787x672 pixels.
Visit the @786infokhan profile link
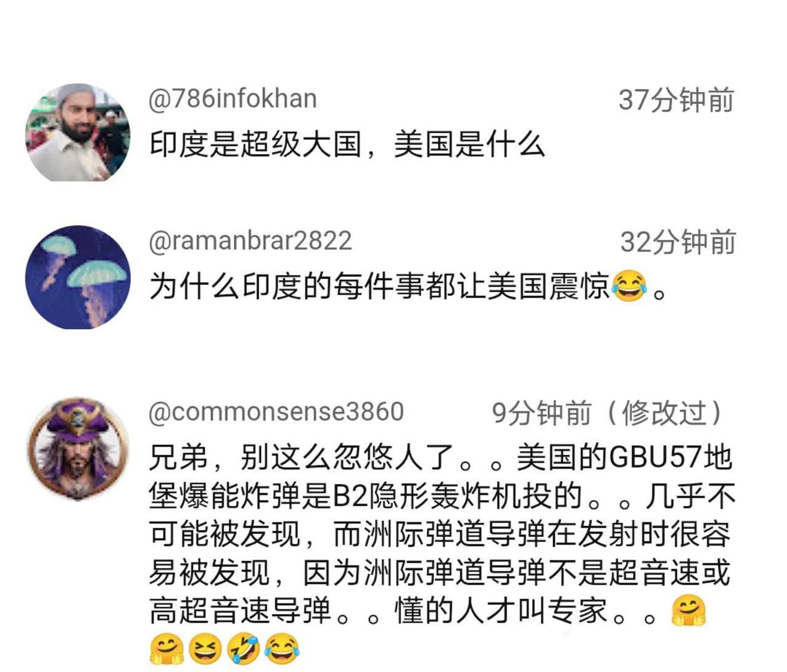[x=233, y=99]
